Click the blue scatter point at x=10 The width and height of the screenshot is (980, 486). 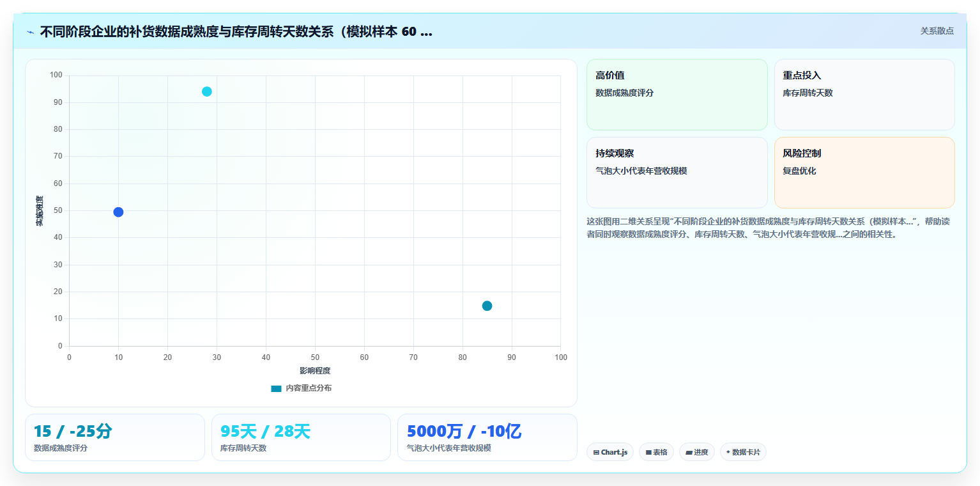tap(118, 212)
